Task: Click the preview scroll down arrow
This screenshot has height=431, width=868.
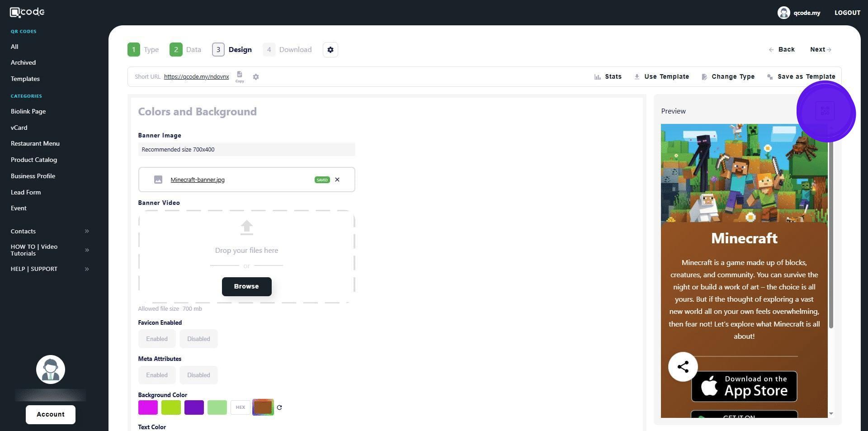Action: 831,414
